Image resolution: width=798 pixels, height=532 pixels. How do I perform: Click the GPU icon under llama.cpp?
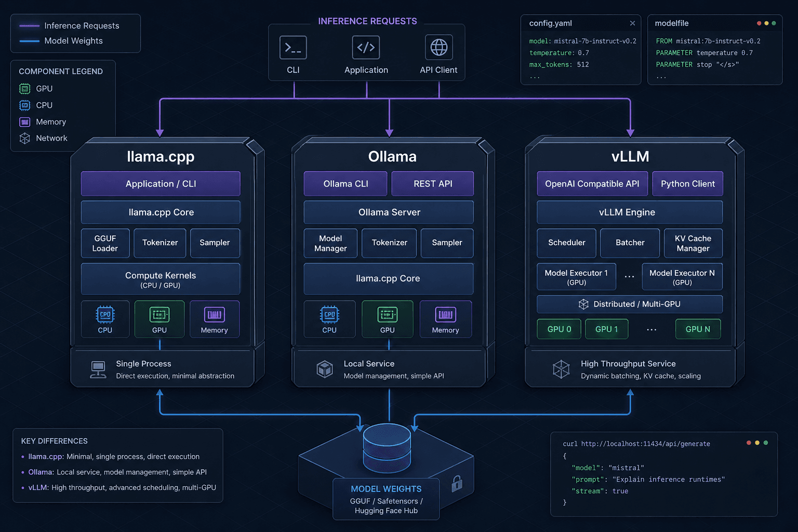[x=159, y=314]
